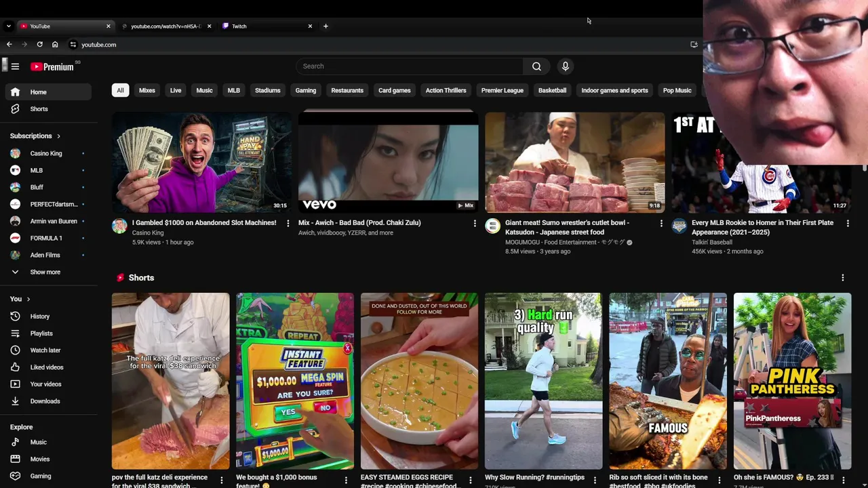
Task: Play Rib so soft short thumbnail
Action: click(668, 381)
